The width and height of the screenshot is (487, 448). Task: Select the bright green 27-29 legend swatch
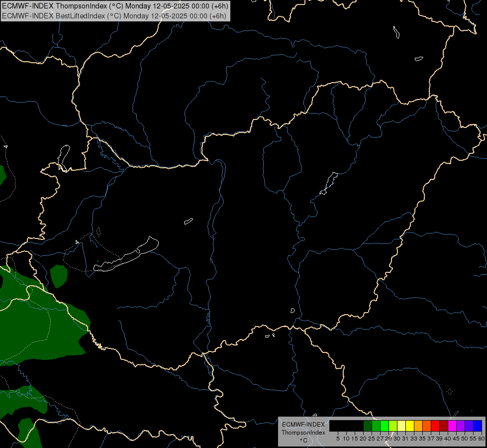coord(385,426)
